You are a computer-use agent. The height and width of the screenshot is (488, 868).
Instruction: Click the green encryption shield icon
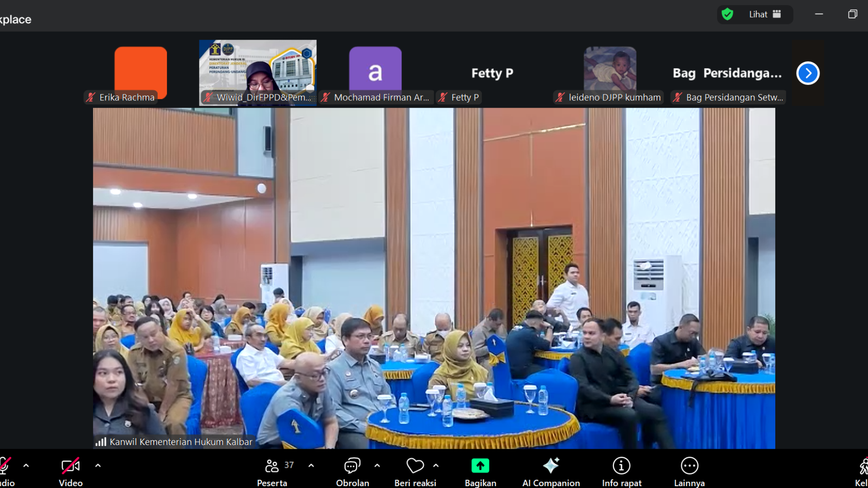click(x=727, y=14)
